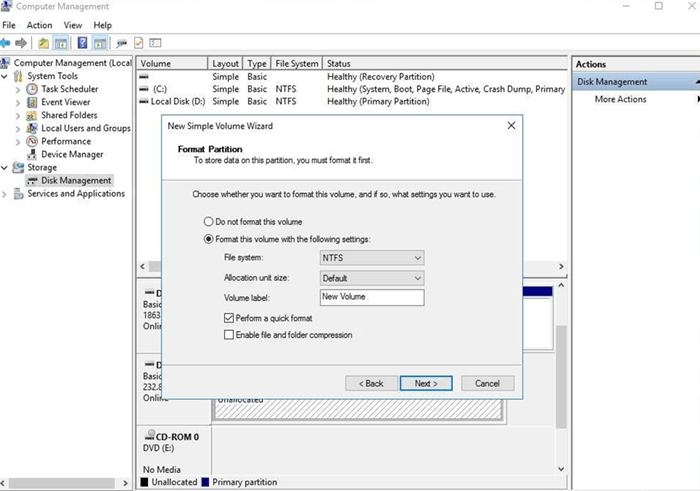Click the Up one level folder icon

tap(43, 43)
